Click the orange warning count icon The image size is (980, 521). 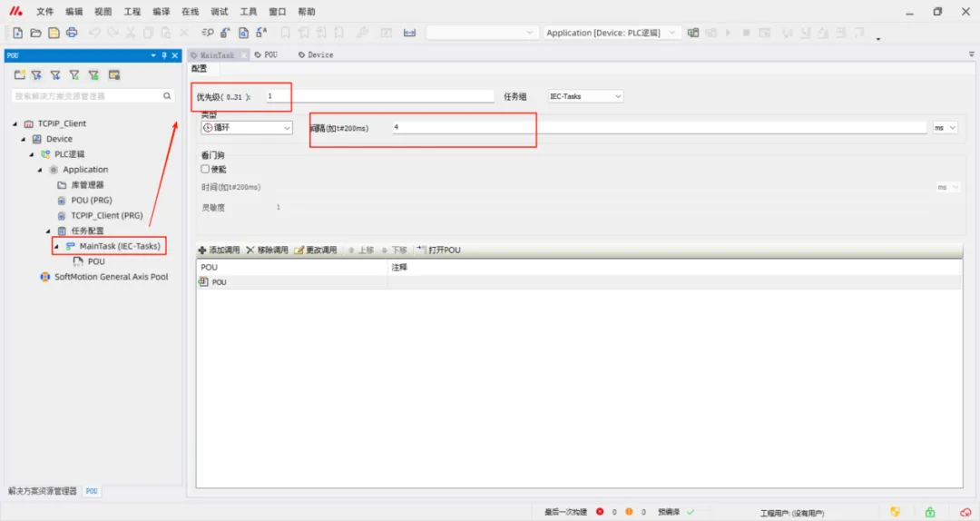(629, 512)
